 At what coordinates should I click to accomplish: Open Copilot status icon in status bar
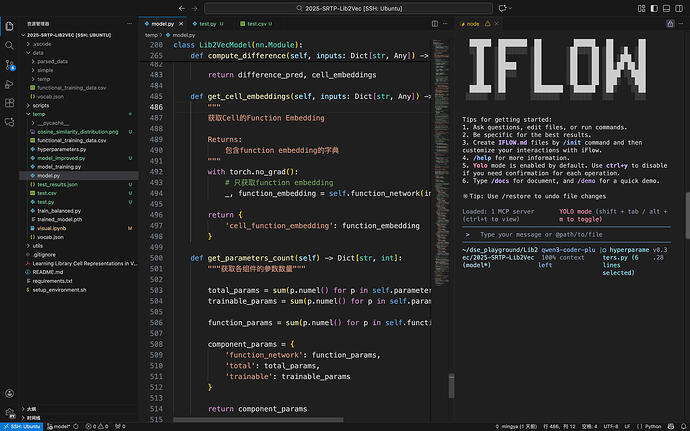[x=671, y=426]
